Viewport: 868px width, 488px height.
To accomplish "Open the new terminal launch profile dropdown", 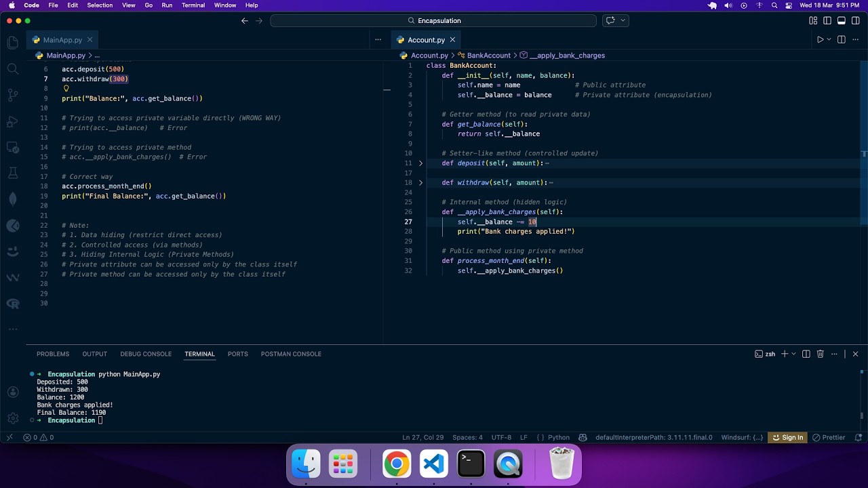I will point(793,354).
